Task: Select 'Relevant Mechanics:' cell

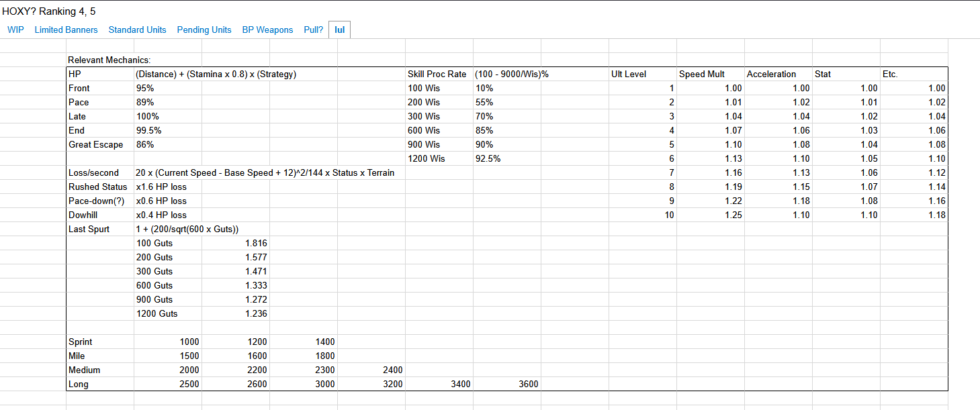Action: 109,60
